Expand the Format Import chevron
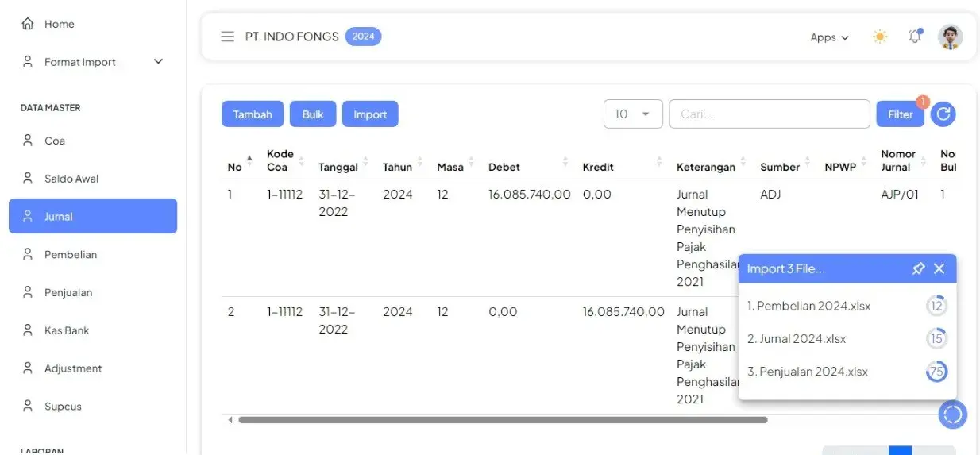 (158, 61)
